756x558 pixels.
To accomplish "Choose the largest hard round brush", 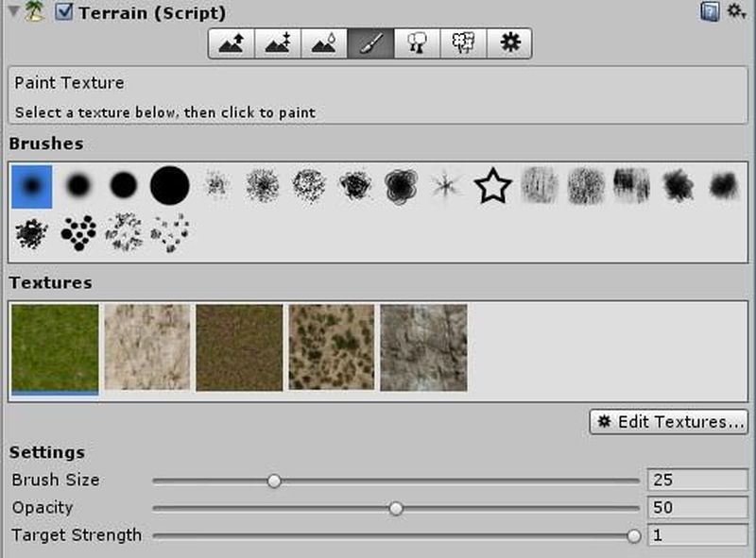I will point(169,186).
